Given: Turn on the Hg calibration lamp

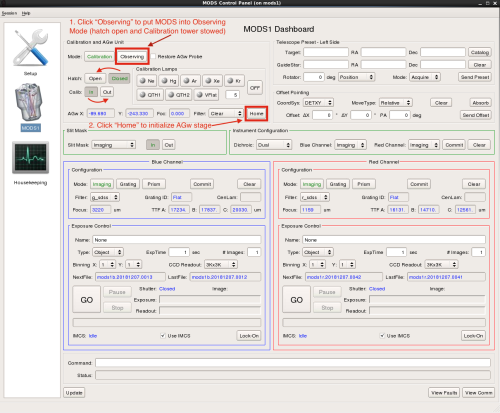Looking at the screenshot, I should [x=169, y=81].
